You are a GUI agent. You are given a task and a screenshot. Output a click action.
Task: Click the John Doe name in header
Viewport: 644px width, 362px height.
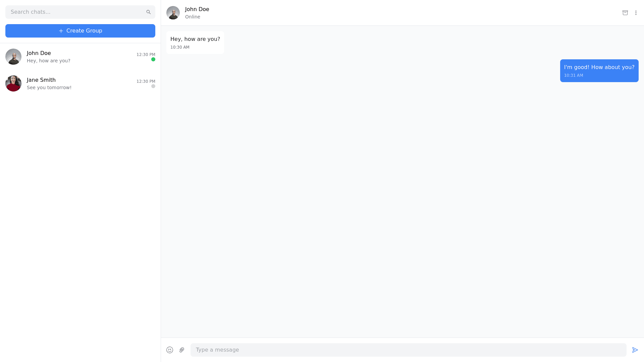197,9
